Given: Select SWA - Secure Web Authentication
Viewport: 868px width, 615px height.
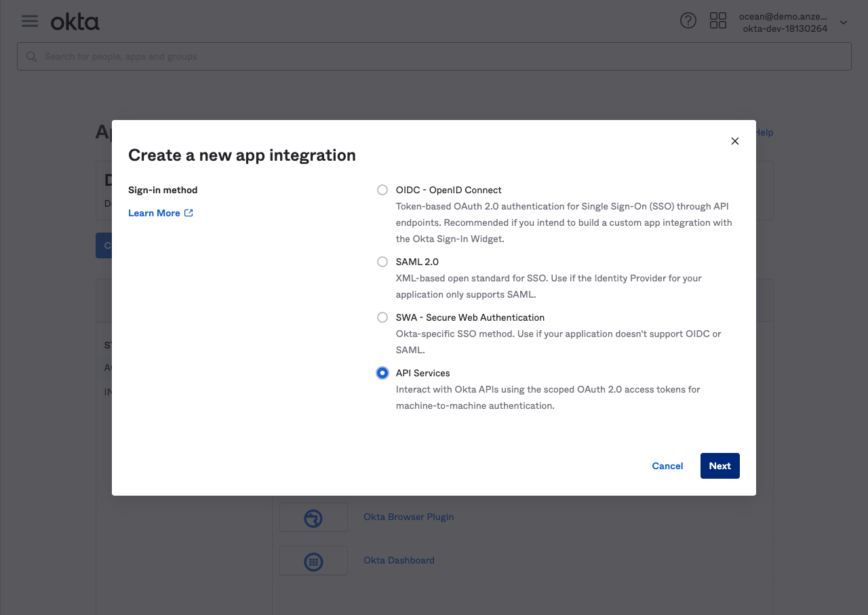Looking at the screenshot, I should point(382,317).
